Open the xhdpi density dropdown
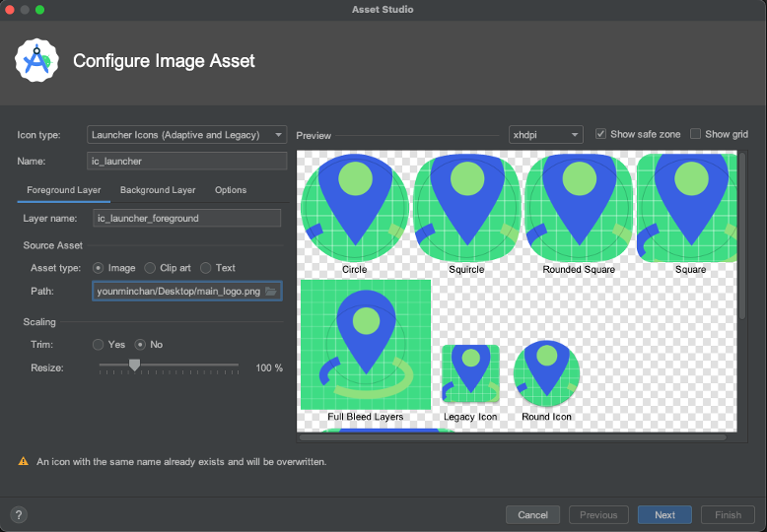The width and height of the screenshot is (767, 532). pos(546,134)
